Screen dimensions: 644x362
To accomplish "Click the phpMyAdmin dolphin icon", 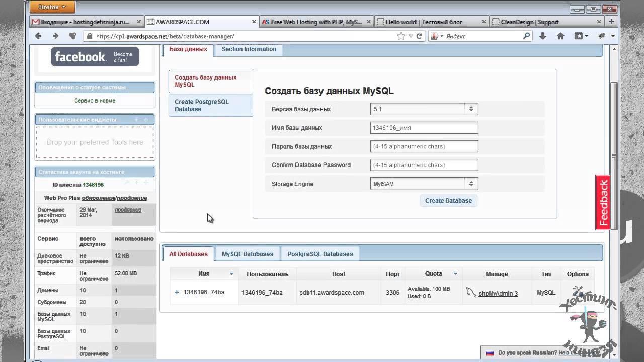I will click(471, 292).
